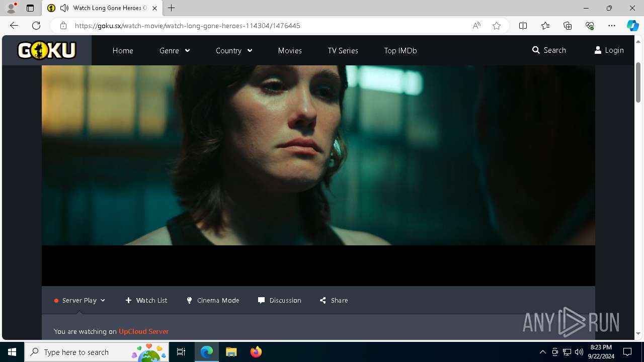Open the Home menu item

click(x=123, y=50)
